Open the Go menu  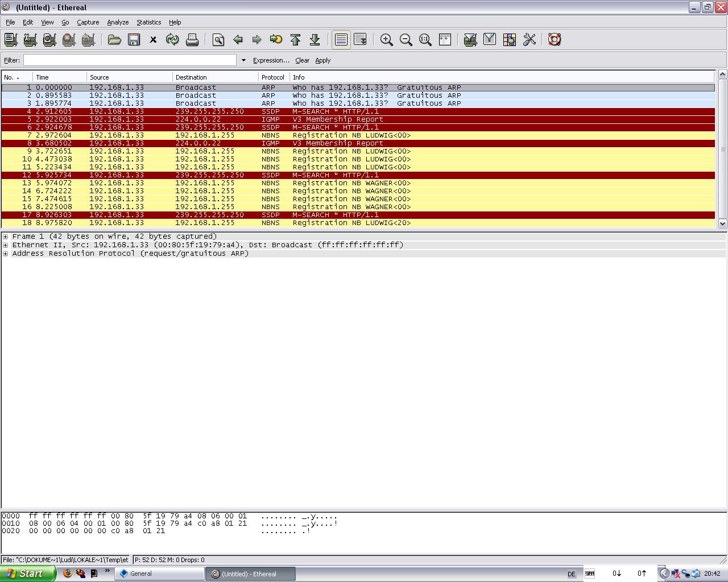[65, 22]
